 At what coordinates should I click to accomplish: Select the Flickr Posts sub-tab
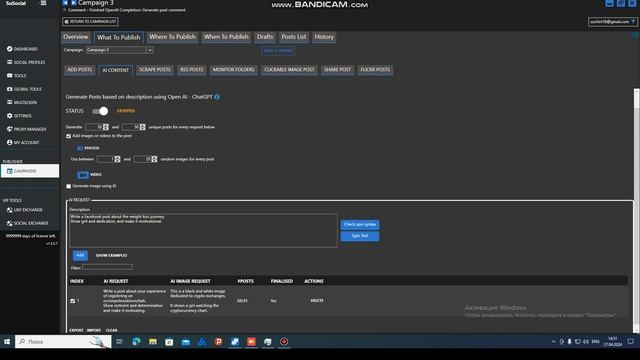pyautogui.click(x=375, y=70)
